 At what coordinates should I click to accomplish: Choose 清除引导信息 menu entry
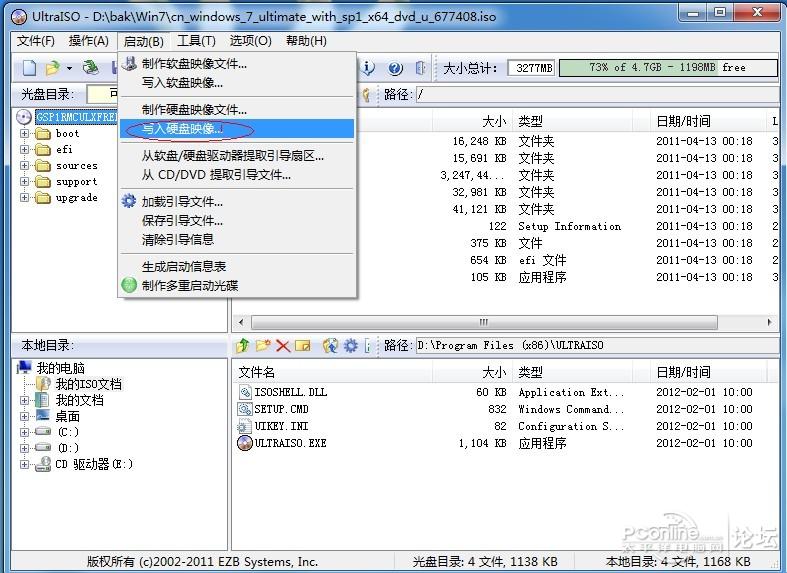click(237, 239)
